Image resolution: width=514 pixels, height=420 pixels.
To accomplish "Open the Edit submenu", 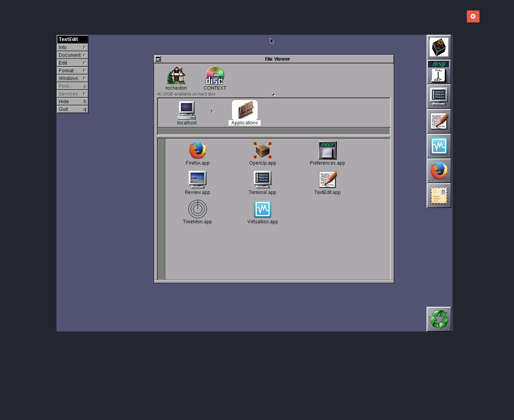I will (72, 63).
